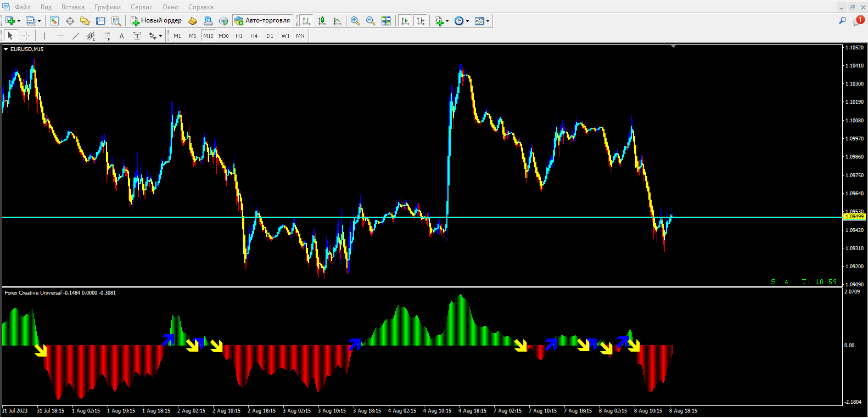Click the Zoom In magnifier icon
Image resolution: width=868 pixels, height=418 pixels.
pos(355,21)
